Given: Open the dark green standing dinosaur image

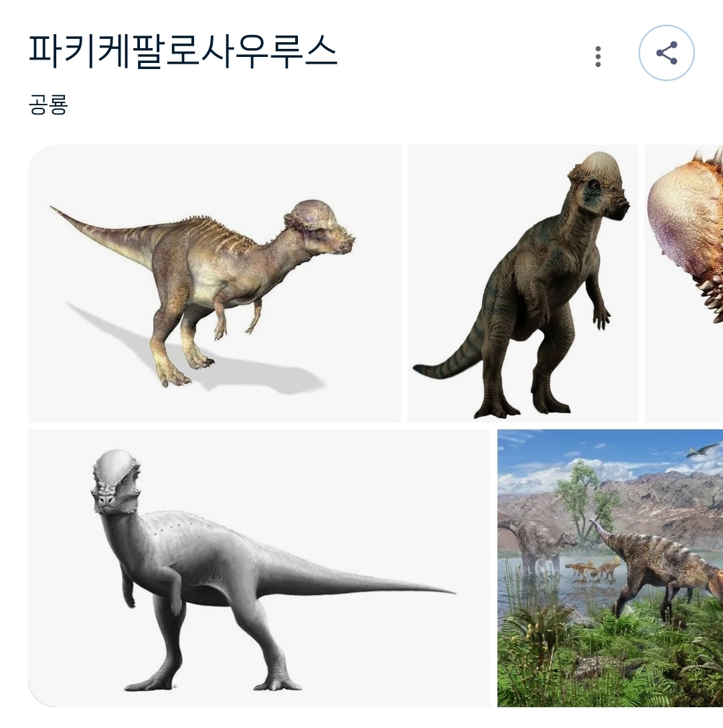Looking at the screenshot, I should tap(523, 283).
